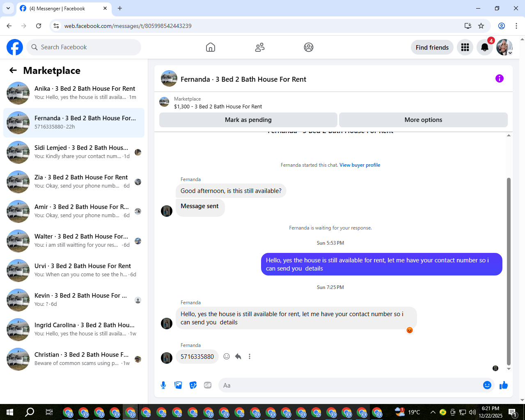Open Task View on taskbar
525x420 pixels.
coord(49,412)
